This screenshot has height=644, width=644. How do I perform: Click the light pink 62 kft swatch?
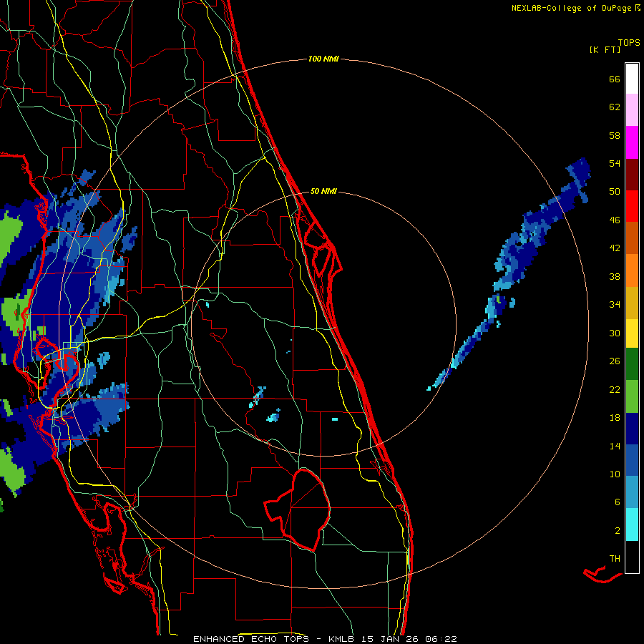[x=632, y=110]
